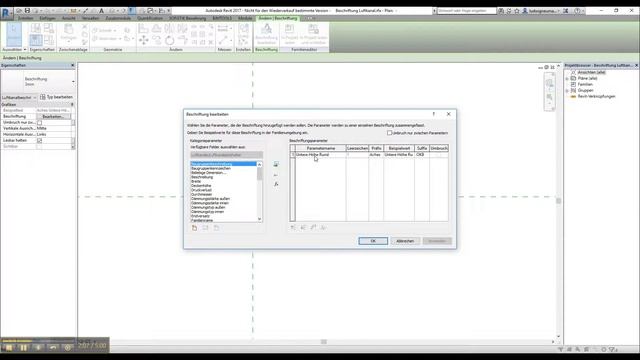Open Zusatzmodule ribbon tab
Image resolution: width=640 pixels, height=360 pixels.
(118, 18)
